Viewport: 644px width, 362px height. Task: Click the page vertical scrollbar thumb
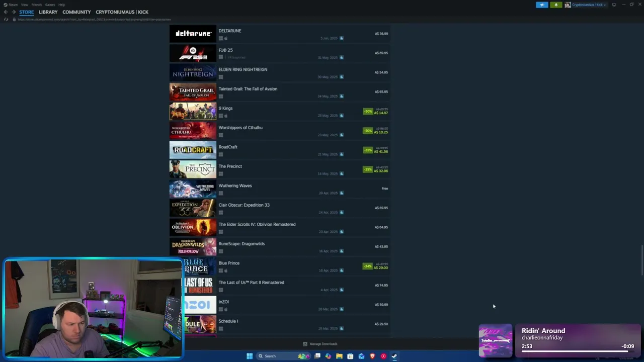(642, 260)
